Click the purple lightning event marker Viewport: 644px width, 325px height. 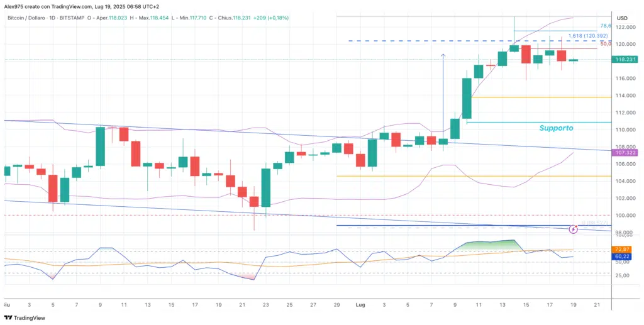(x=573, y=229)
